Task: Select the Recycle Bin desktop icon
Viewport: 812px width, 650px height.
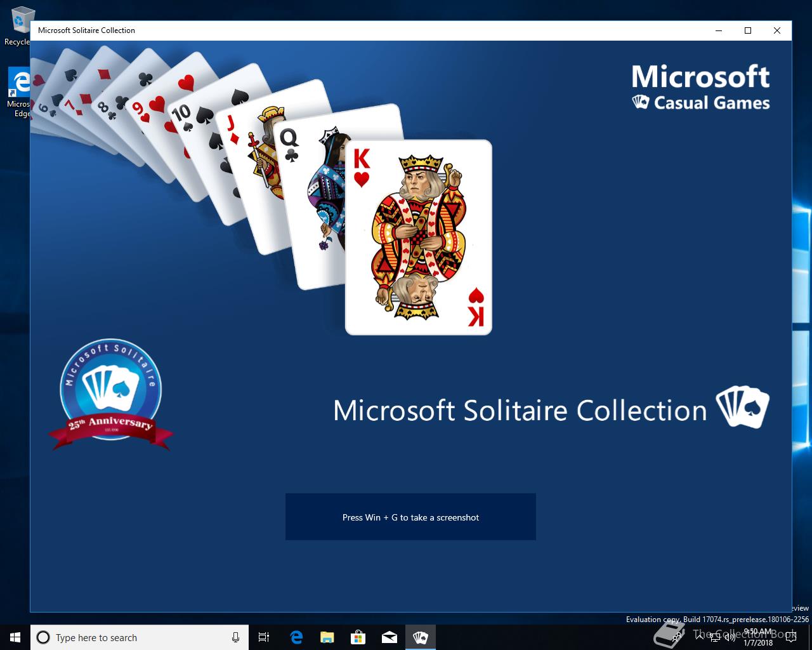Action: (x=18, y=27)
